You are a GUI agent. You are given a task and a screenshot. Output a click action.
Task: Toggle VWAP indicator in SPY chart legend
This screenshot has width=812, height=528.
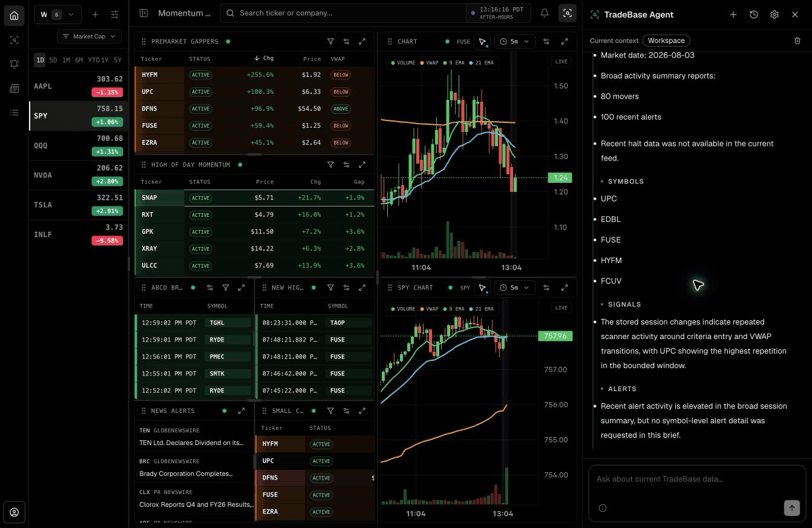(x=429, y=309)
